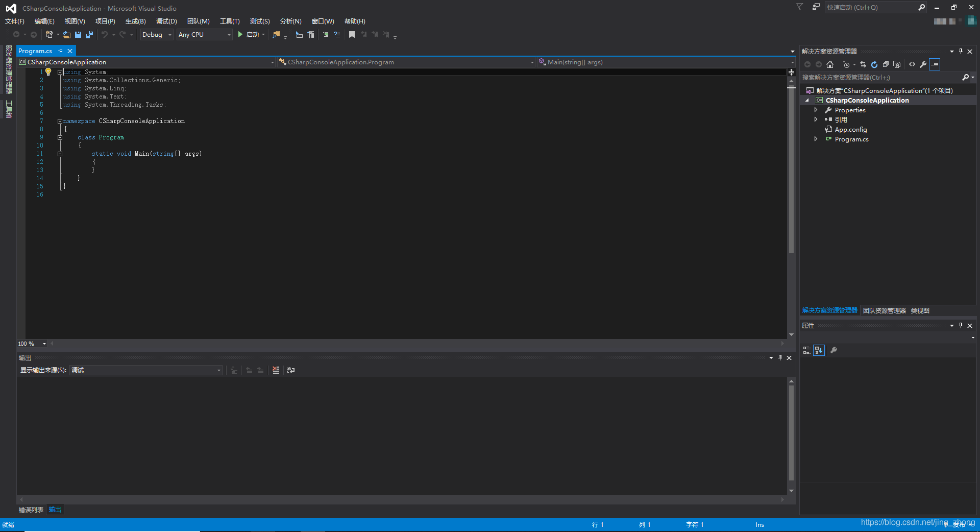Open the CSharpConsoleApplication.Program class dropdown

click(x=406, y=62)
